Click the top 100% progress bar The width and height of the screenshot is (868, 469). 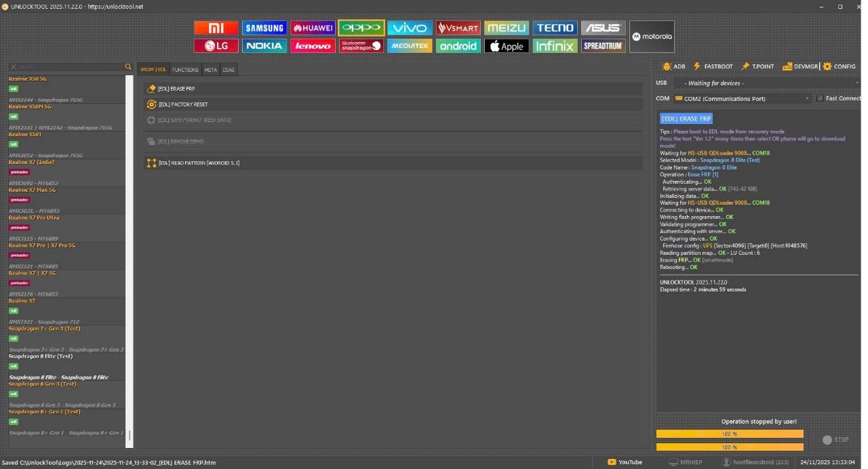tap(730, 434)
